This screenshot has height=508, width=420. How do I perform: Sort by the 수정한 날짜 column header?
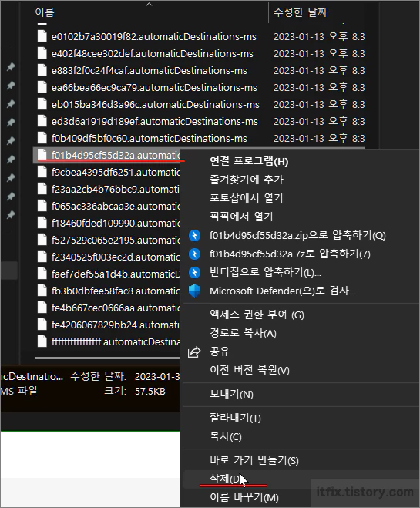point(301,12)
